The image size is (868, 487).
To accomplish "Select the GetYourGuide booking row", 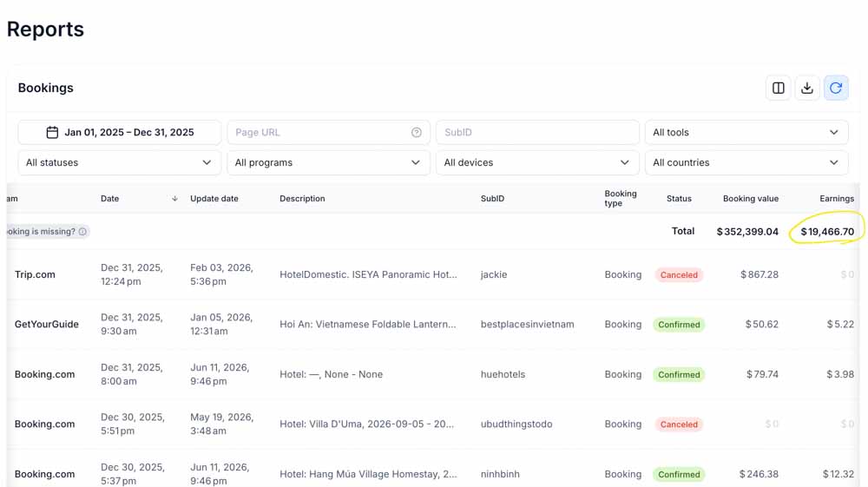I will click(x=433, y=325).
